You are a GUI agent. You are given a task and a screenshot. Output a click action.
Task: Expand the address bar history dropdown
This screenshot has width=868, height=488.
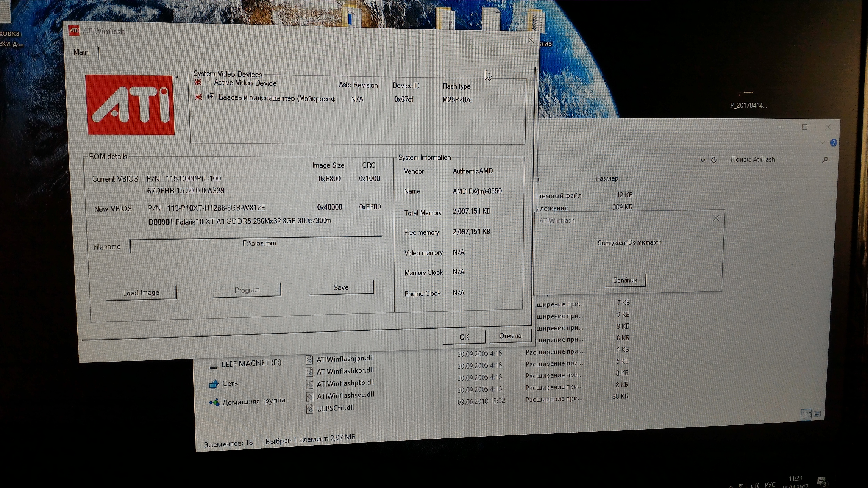point(703,160)
